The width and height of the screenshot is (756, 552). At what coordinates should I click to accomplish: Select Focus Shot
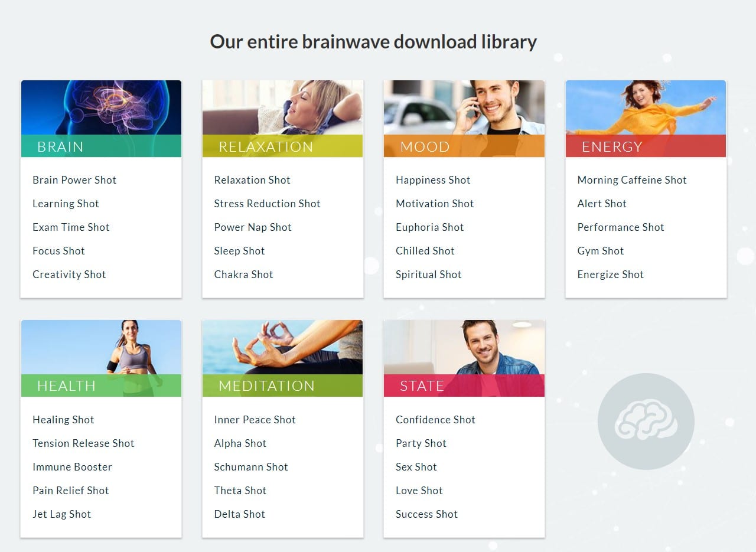[x=58, y=251]
